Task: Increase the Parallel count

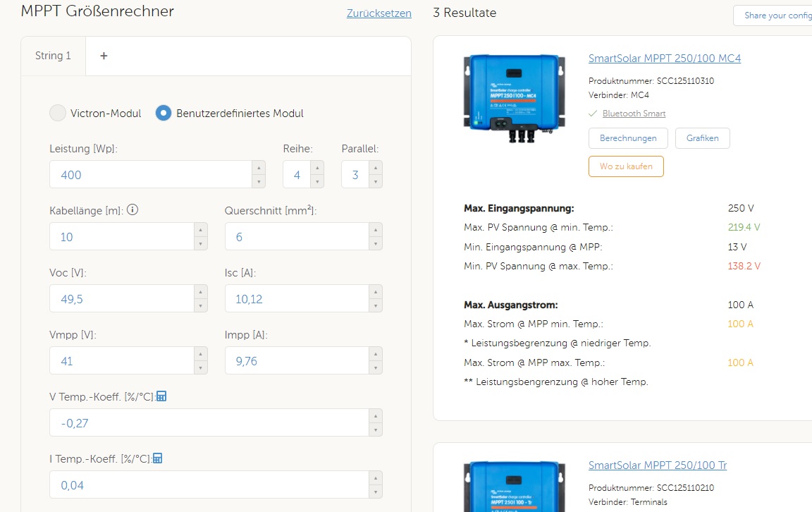Action: click(x=376, y=168)
